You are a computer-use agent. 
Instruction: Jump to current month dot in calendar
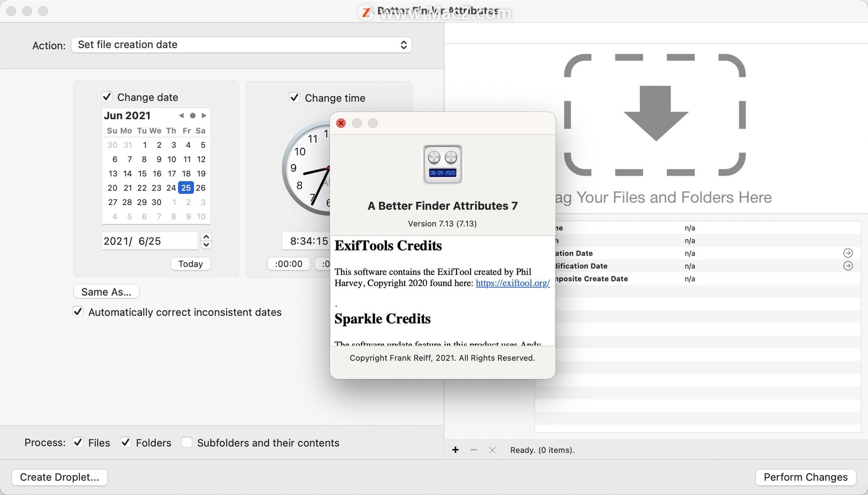pyautogui.click(x=193, y=116)
